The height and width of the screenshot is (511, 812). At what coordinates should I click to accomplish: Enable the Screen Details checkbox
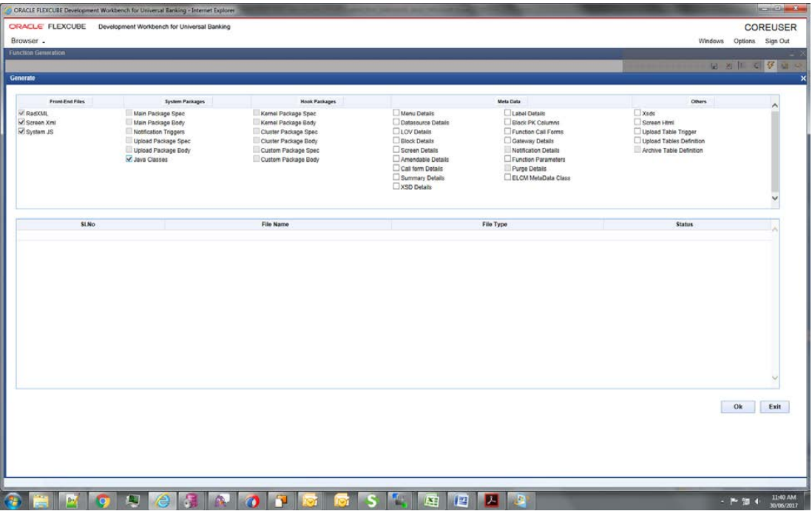396,149
